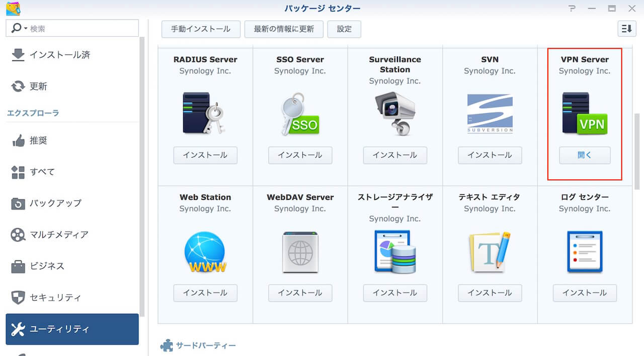Click the SSO Server key icon
Viewport: 644px width, 356px height.
[x=300, y=114]
